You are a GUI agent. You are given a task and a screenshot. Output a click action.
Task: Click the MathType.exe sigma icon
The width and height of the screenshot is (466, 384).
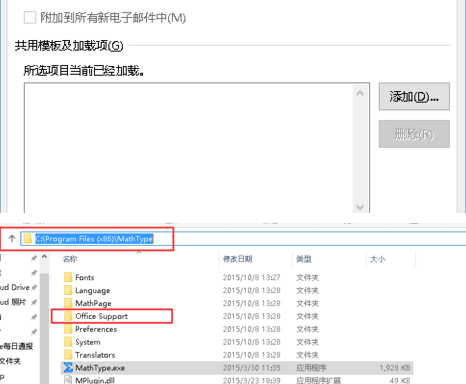(x=68, y=368)
